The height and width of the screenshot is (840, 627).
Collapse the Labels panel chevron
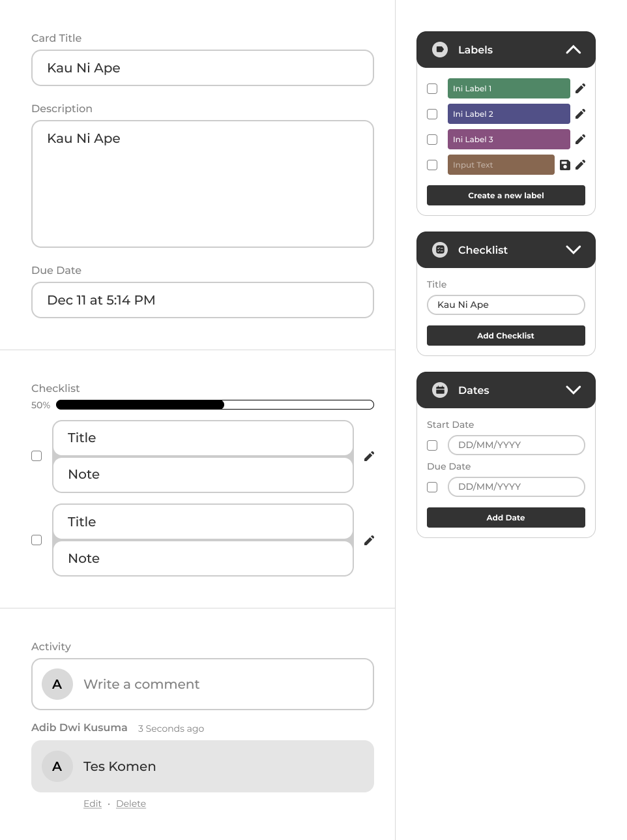(x=573, y=50)
